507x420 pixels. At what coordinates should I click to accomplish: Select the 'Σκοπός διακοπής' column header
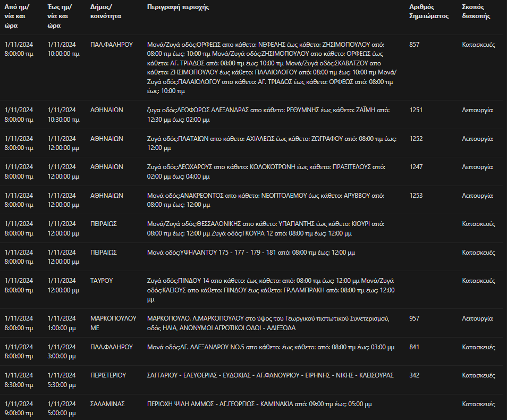(x=476, y=12)
